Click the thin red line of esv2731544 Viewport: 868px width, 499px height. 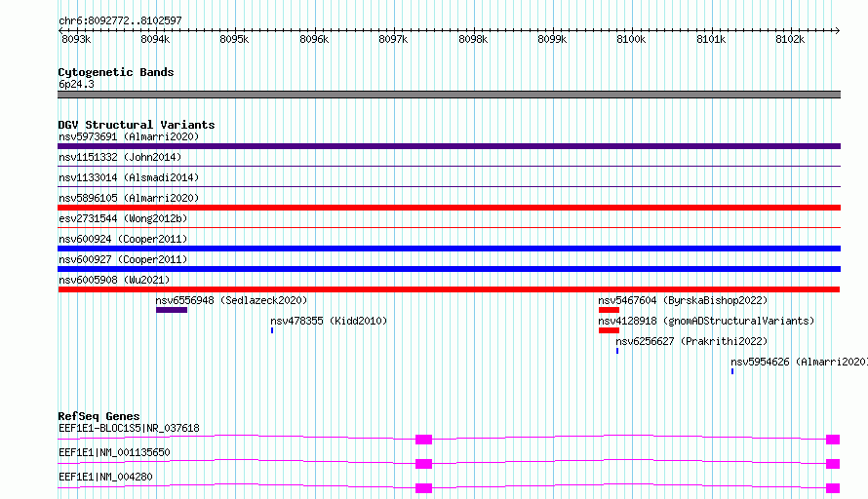click(x=449, y=227)
